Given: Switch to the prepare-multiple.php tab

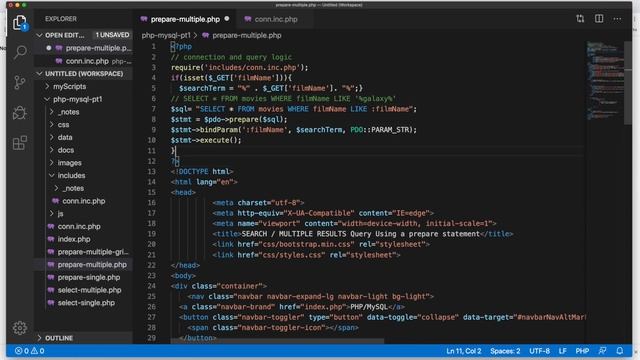Looking at the screenshot, I should click(x=185, y=19).
